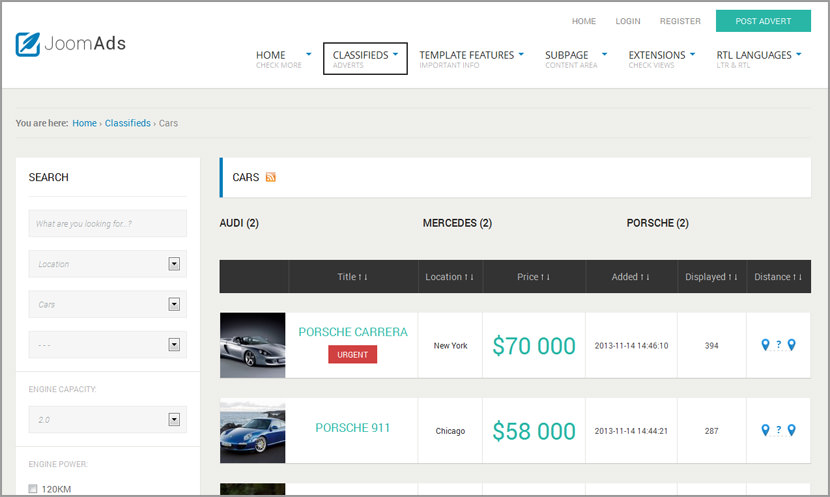Click the Post Advert button
This screenshot has height=497, width=830.
pos(763,21)
